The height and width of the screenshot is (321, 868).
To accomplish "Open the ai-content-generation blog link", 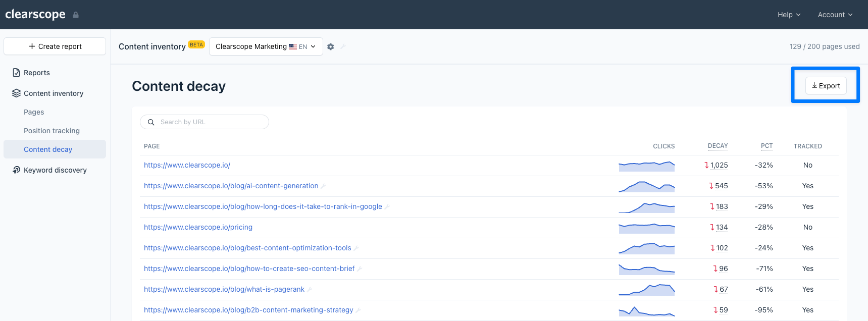I will pyautogui.click(x=231, y=186).
